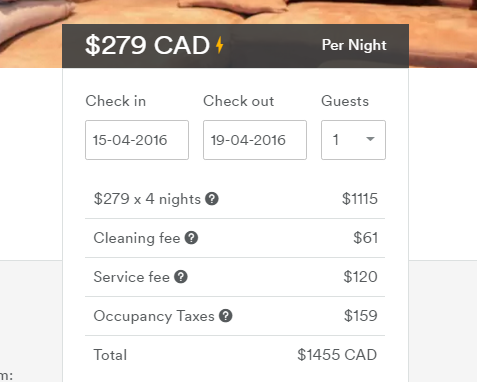Click the Check out date field
Viewport: 477px width, 382px height.
[x=255, y=140]
